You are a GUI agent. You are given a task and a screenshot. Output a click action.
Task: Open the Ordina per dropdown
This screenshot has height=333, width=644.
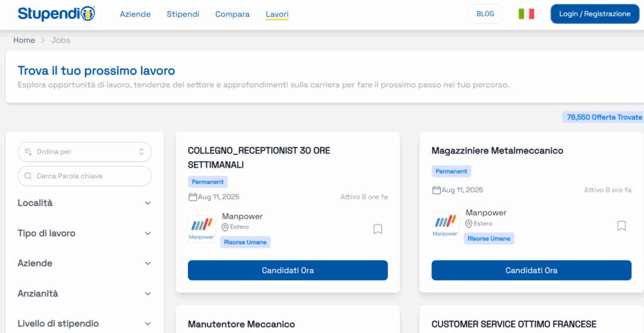click(85, 152)
